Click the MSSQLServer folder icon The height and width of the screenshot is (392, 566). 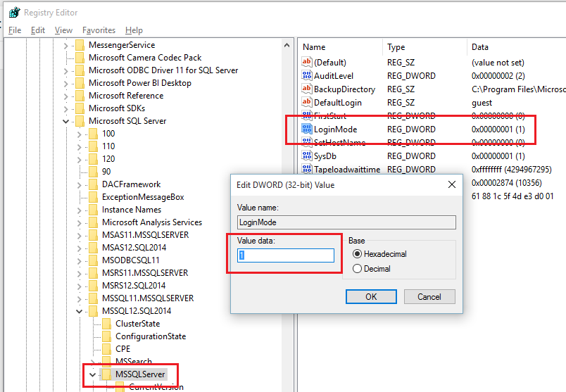point(106,374)
